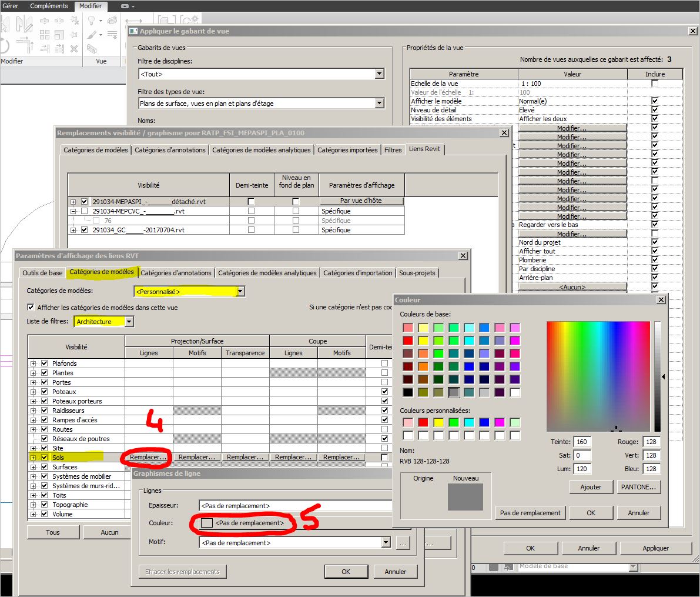
Task: Click the Scale tool icon in ribbon
Action: click(x=59, y=35)
